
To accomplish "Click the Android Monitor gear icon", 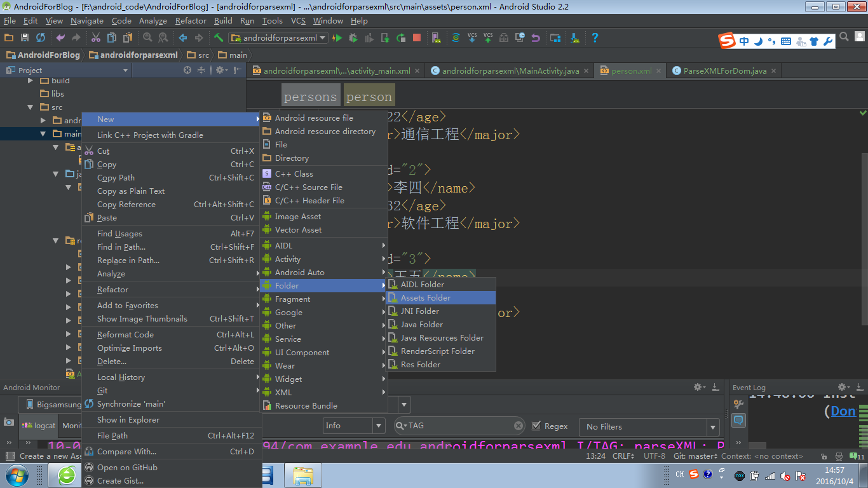I will (x=699, y=387).
